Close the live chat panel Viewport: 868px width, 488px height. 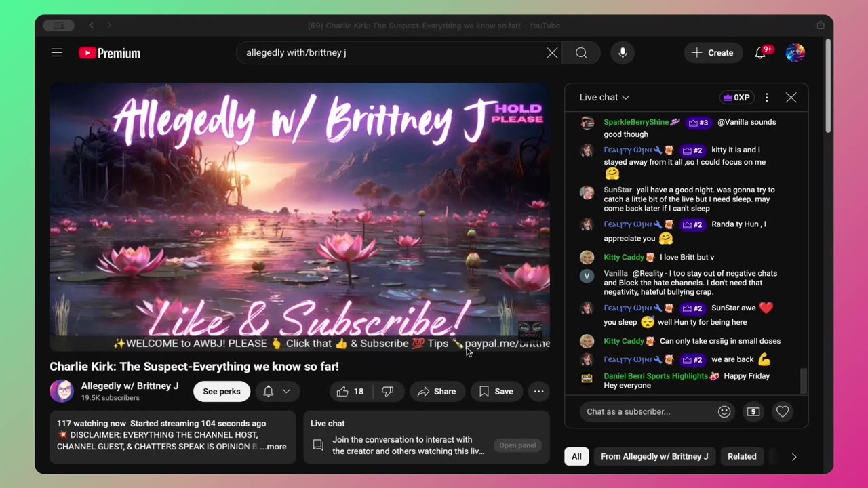click(791, 98)
